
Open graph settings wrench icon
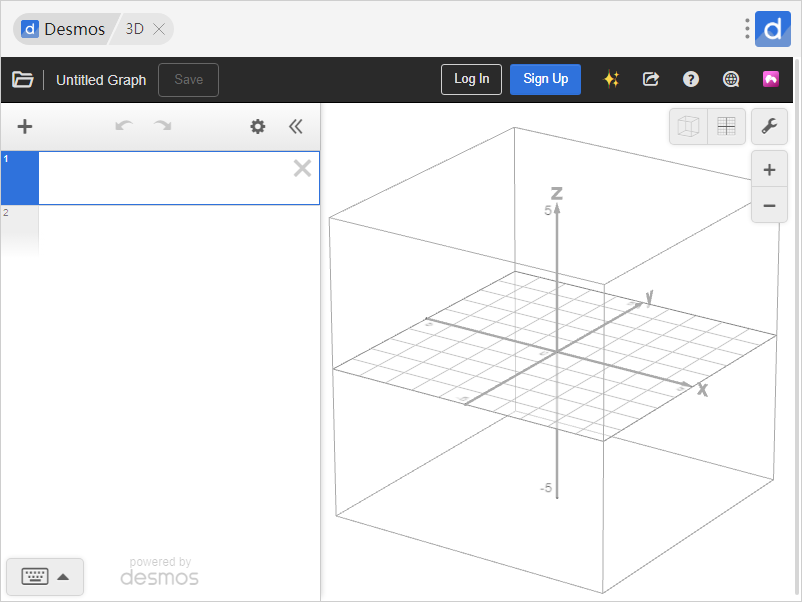tap(768, 126)
